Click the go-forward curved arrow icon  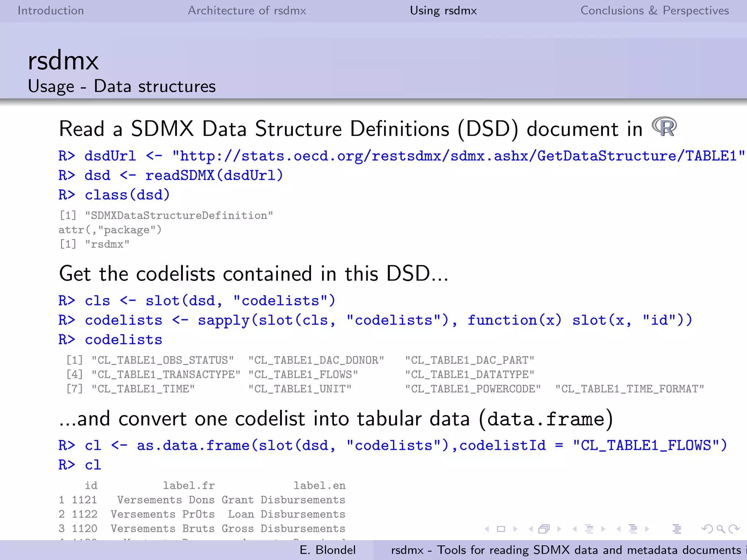(x=734, y=529)
